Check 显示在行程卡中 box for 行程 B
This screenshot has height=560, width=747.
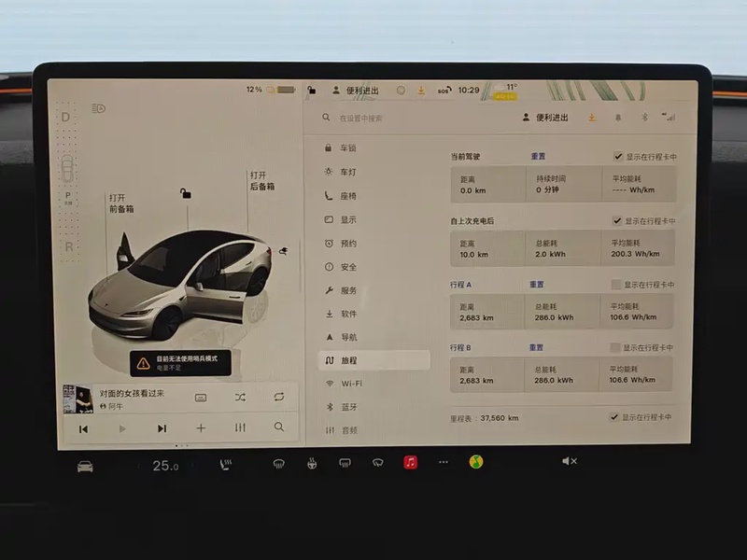(616, 347)
